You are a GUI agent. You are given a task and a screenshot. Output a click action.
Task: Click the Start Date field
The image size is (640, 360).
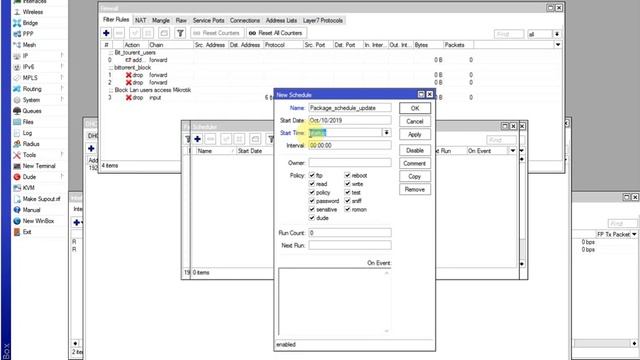[x=350, y=120]
